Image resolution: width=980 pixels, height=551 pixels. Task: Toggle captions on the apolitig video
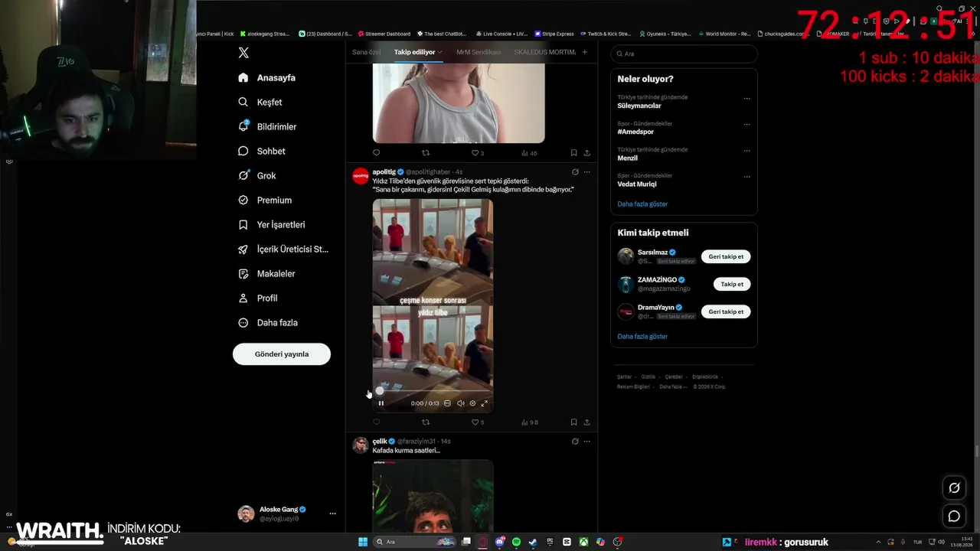(448, 403)
